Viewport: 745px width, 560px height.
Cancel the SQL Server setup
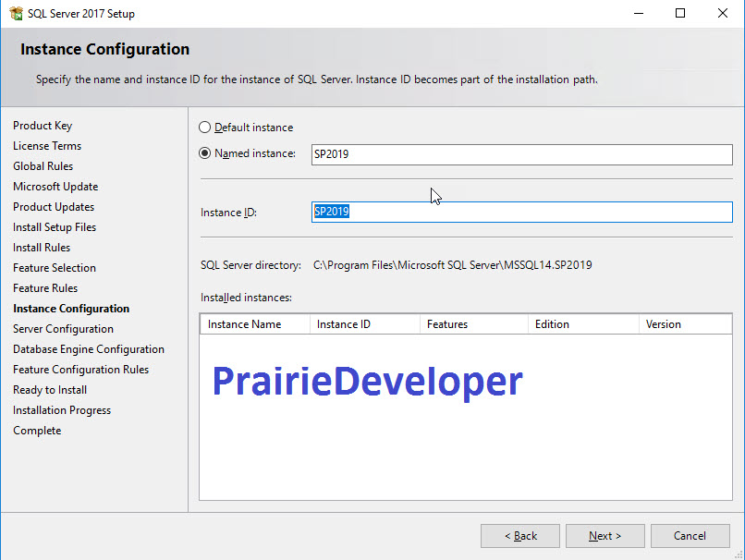click(690, 536)
